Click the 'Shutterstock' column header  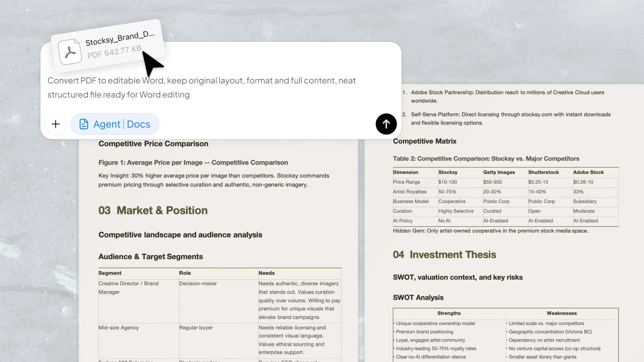(543, 172)
